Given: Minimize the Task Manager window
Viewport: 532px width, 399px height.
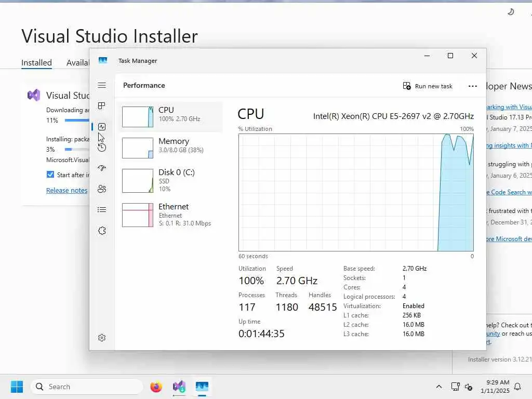Looking at the screenshot, I should pos(427,56).
